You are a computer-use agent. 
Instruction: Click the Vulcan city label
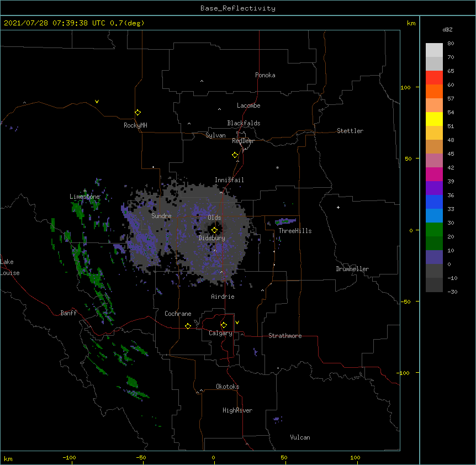[300, 437]
